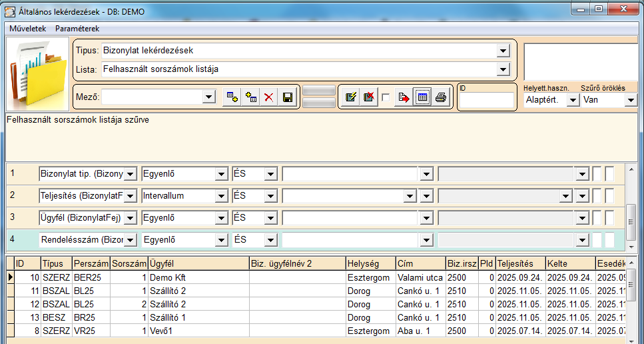Image resolution: width=644 pixels, height=344 pixels.
Task: Open the Mező dropdown
Action: click(209, 97)
